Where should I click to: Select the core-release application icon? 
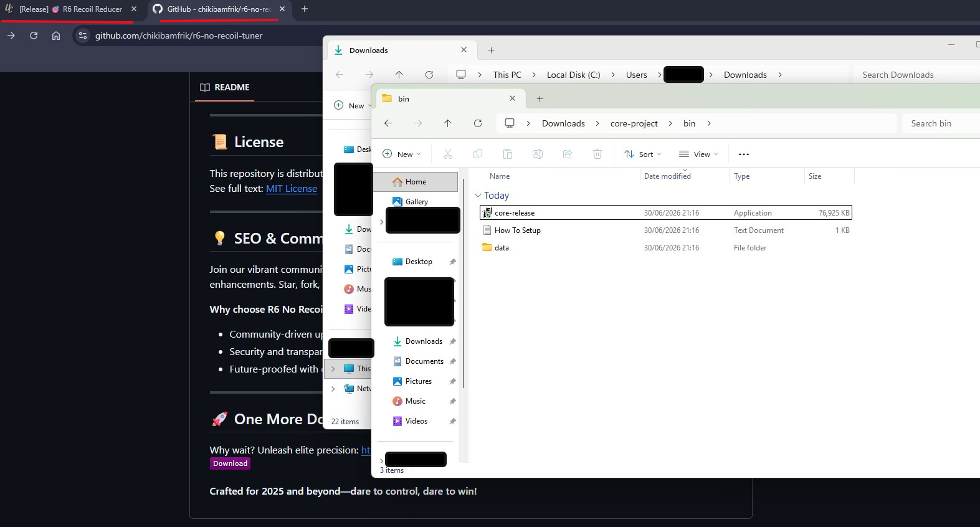click(487, 213)
